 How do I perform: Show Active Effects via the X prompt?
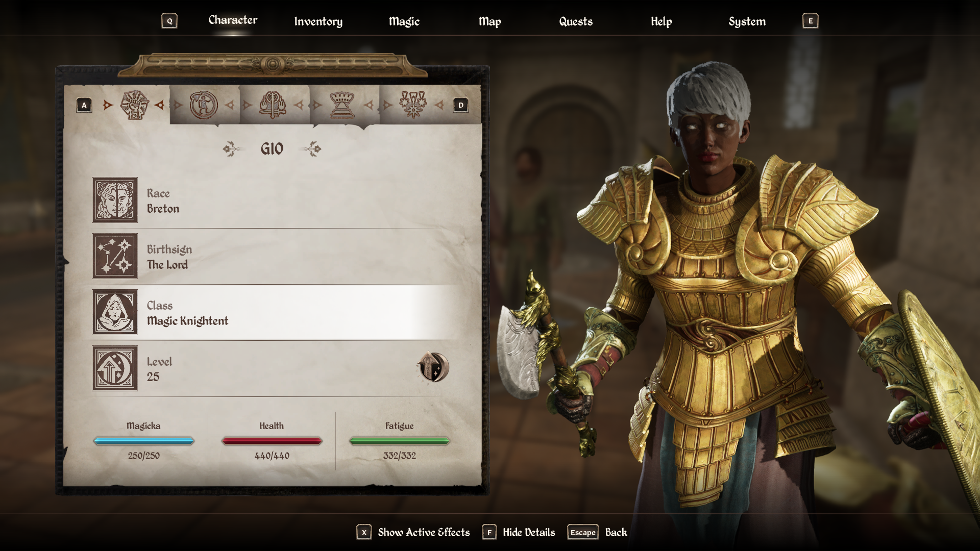point(413,532)
